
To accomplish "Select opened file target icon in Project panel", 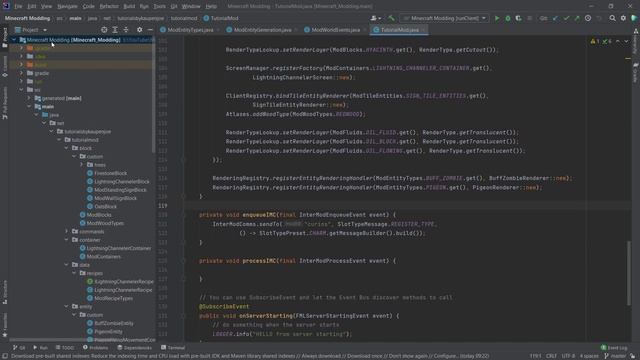I will 104,30.
